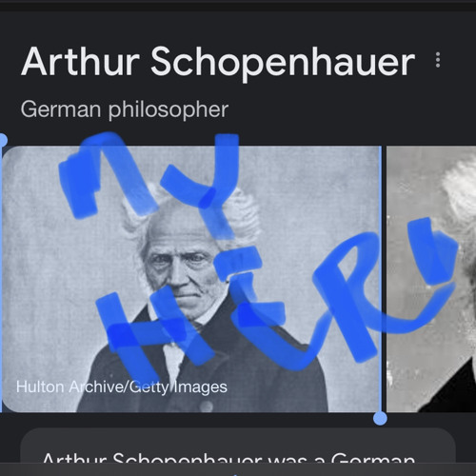Image resolution: width=476 pixels, height=476 pixels.
Task: Open the first Schopenhauer portrait photo
Action: [191, 279]
